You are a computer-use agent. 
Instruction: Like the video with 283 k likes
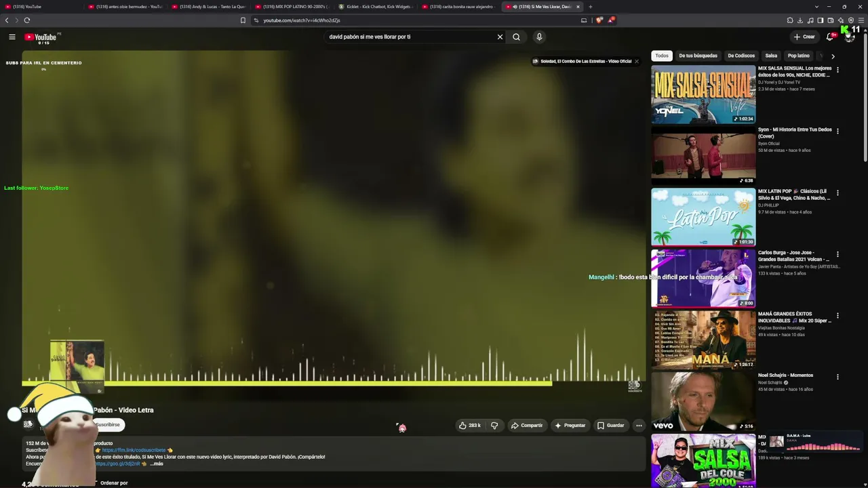tap(470, 426)
